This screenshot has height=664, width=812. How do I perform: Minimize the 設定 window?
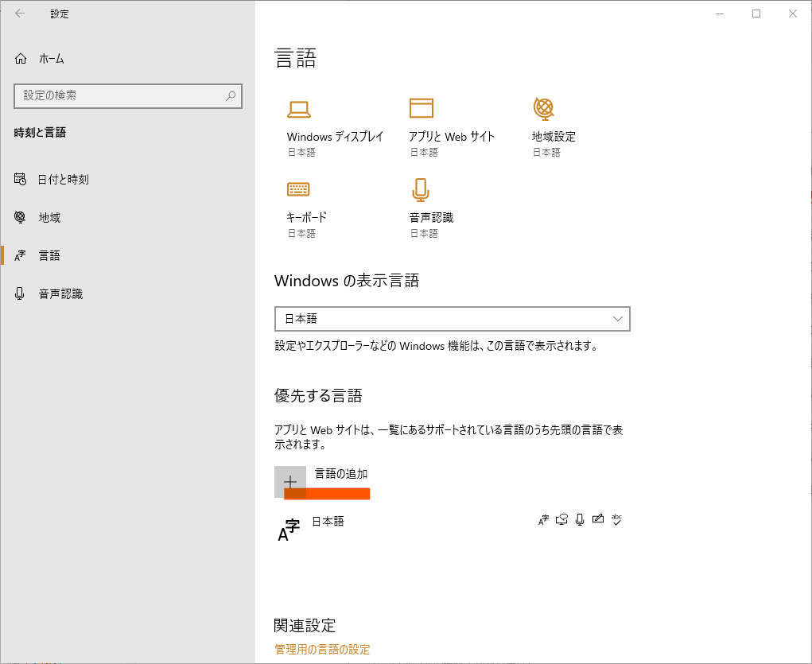(x=719, y=14)
